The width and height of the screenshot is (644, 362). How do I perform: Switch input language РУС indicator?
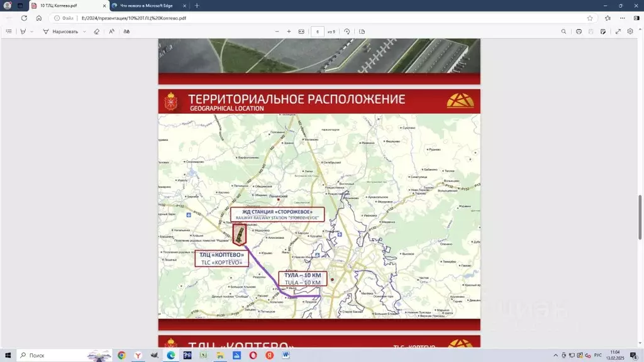[598, 356]
